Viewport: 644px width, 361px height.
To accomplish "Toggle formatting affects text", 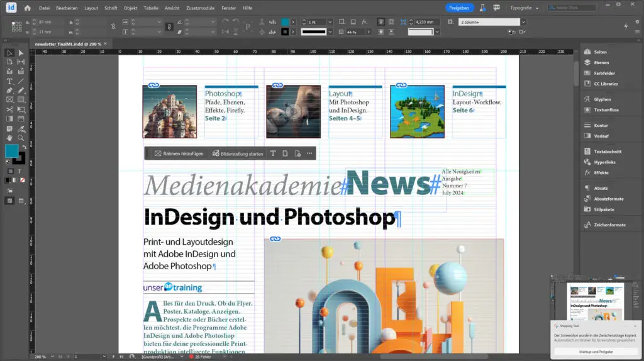I will pos(19,171).
